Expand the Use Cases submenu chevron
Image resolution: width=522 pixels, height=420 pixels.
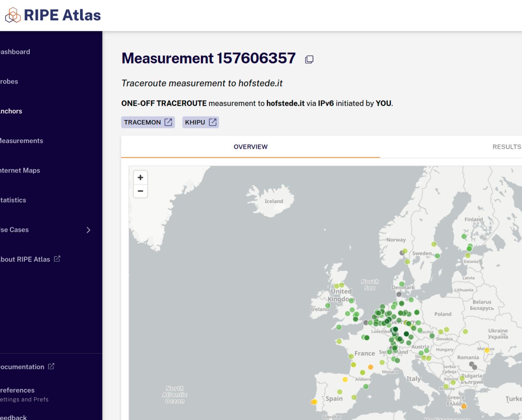pyautogui.click(x=88, y=230)
